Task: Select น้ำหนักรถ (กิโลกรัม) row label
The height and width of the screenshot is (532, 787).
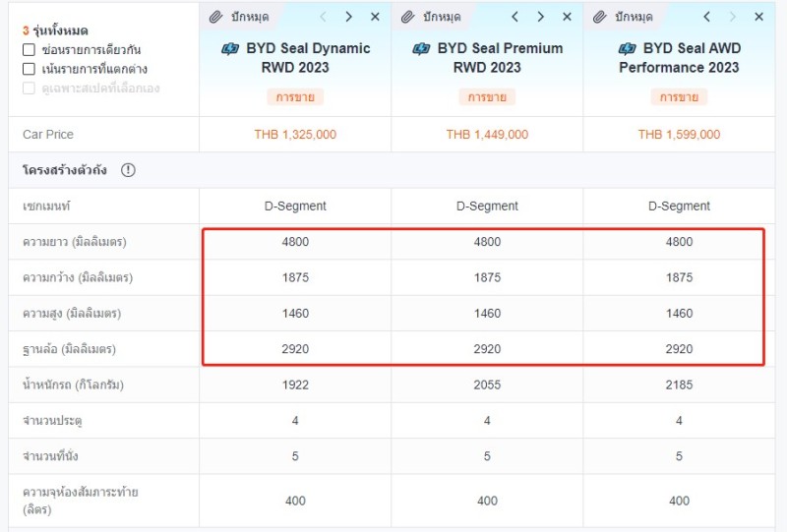Action: pos(73,384)
